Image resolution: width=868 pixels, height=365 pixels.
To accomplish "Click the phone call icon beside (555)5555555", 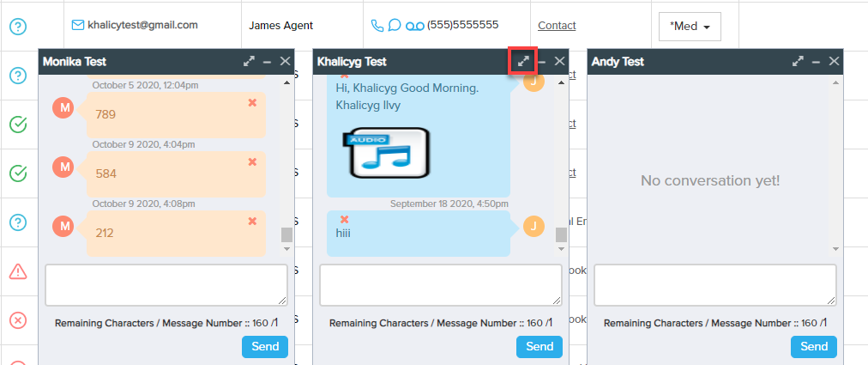I will pos(377,26).
